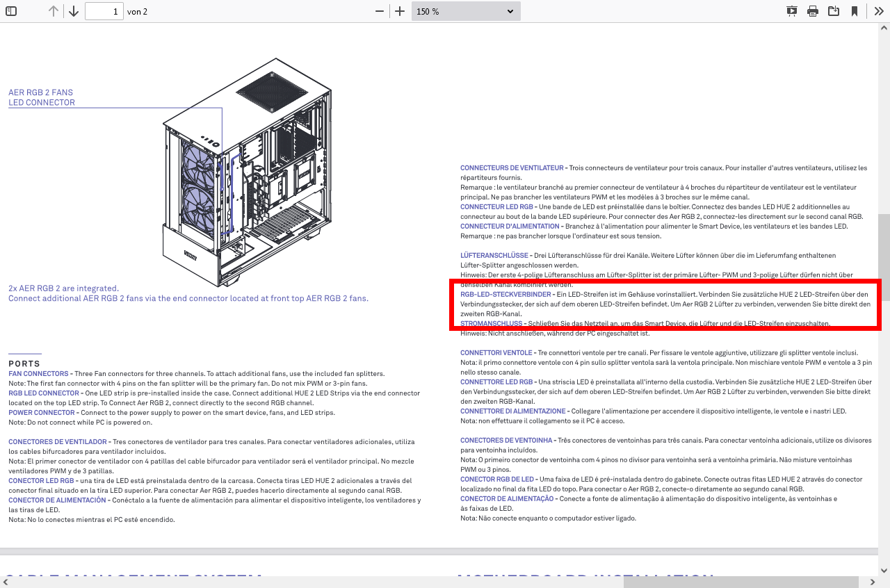Open the 150% zoom level dropdown

(x=464, y=11)
